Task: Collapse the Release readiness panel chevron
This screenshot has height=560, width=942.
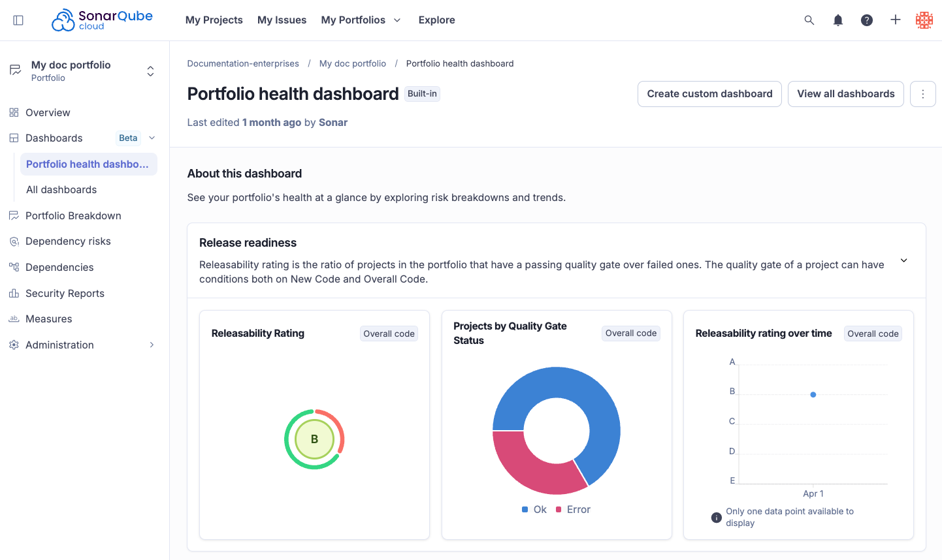Action: click(903, 260)
